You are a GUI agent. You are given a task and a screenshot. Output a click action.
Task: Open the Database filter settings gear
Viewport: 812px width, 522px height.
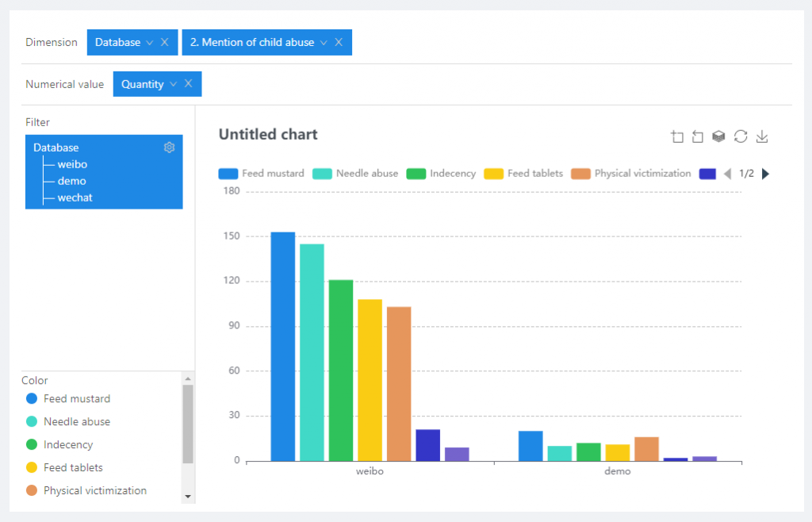169,148
